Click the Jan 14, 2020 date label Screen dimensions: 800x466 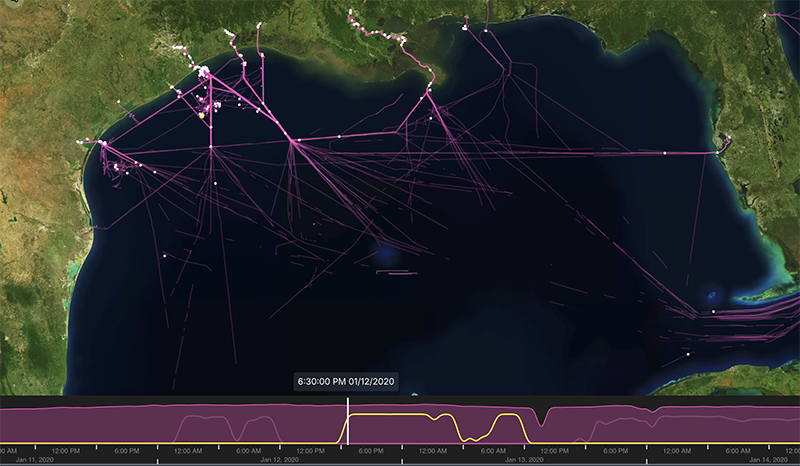768,460
